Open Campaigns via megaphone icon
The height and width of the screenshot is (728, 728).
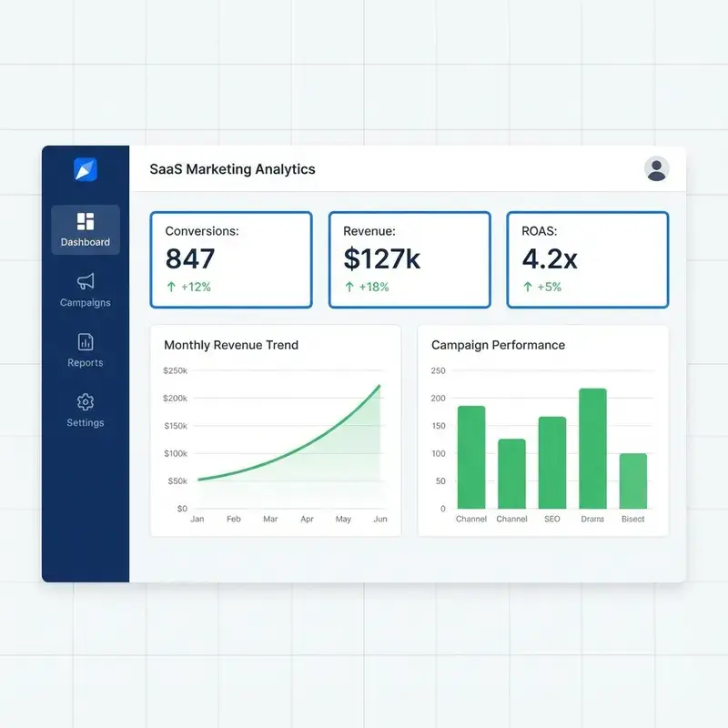pos(85,282)
